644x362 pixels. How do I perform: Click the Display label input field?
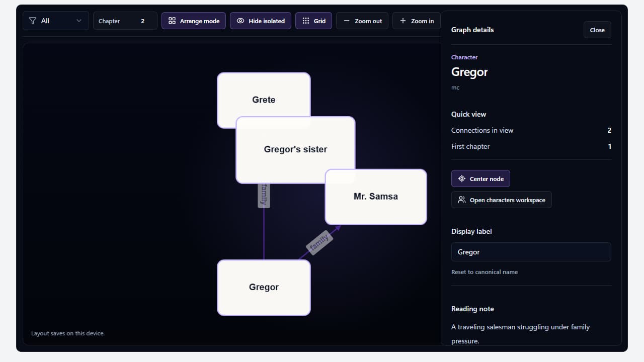pos(531,252)
